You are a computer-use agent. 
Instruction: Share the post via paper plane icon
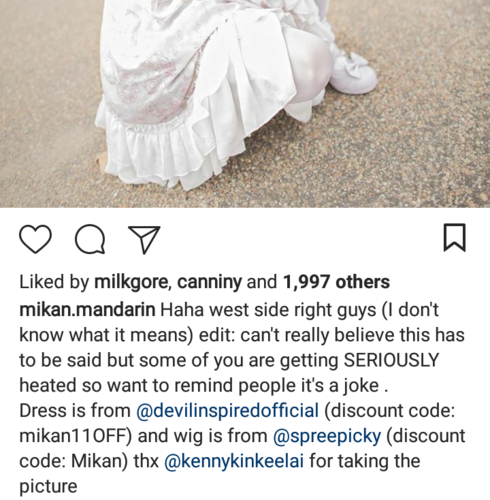click(x=144, y=239)
